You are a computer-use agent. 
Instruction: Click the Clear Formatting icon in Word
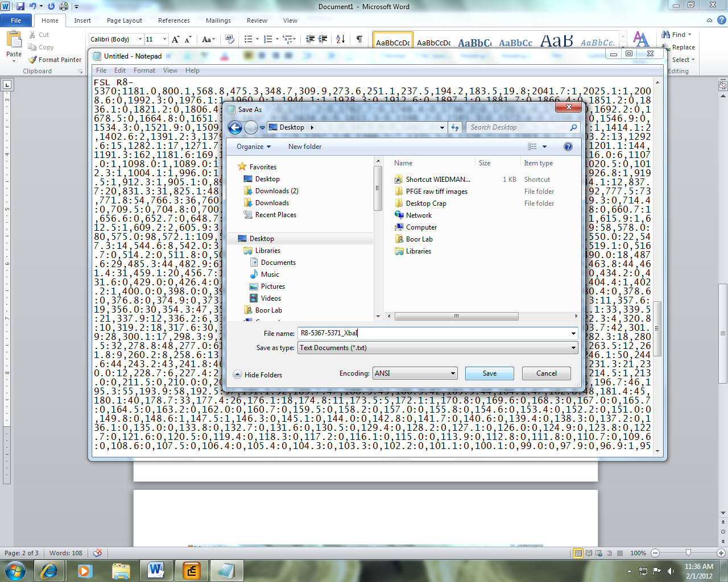[x=230, y=39]
